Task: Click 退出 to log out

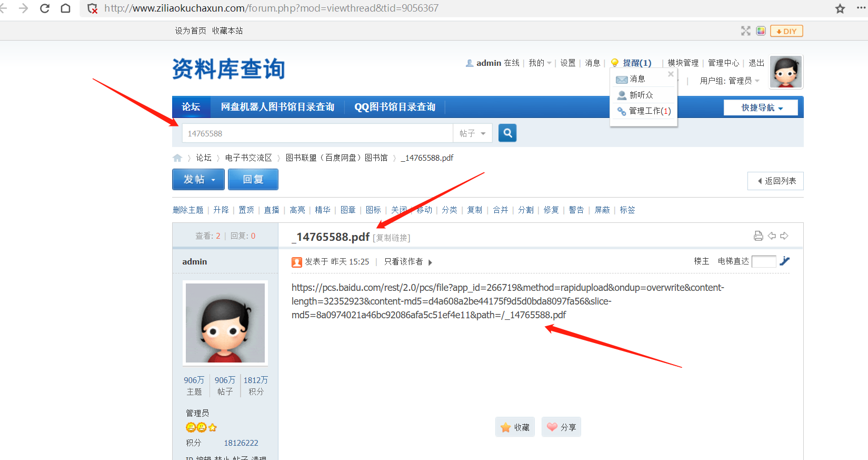Action: point(756,63)
